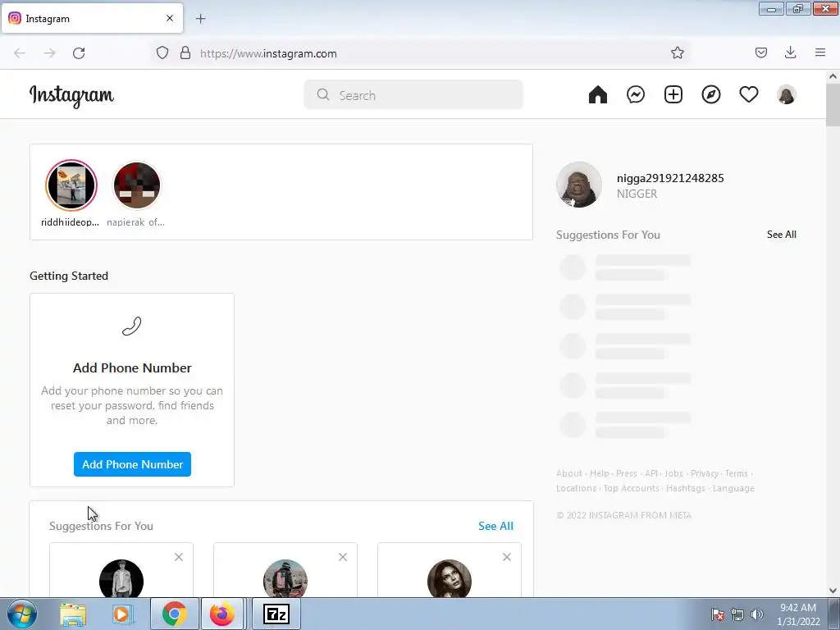Open Help footer link
The image size is (840, 630).
(600, 473)
